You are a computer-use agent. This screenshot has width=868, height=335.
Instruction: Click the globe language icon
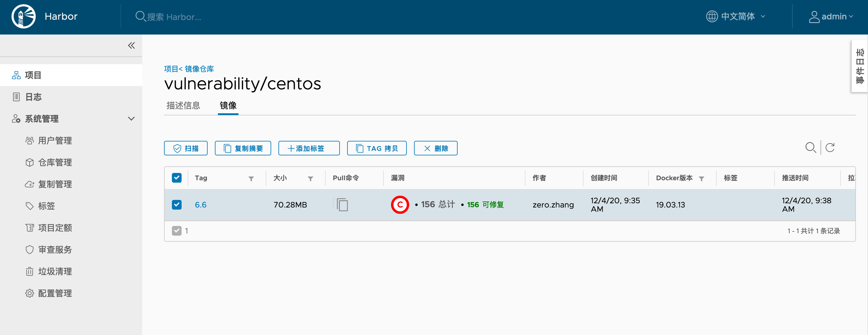(x=712, y=16)
